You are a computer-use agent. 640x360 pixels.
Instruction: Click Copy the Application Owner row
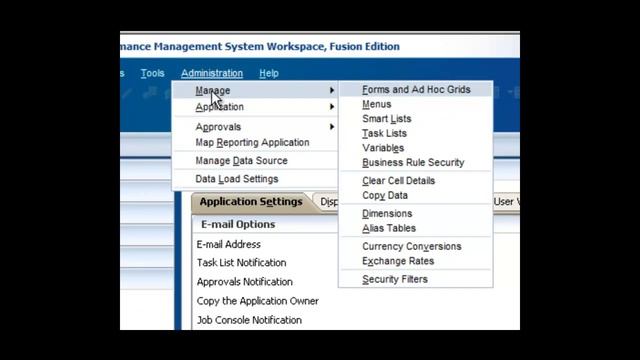click(x=258, y=301)
